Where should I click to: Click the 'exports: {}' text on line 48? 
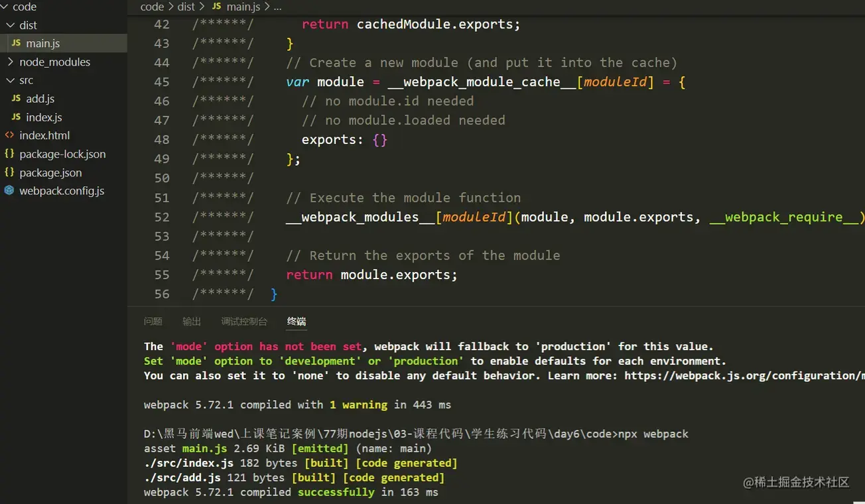pyautogui.click(x=344, y=140)
